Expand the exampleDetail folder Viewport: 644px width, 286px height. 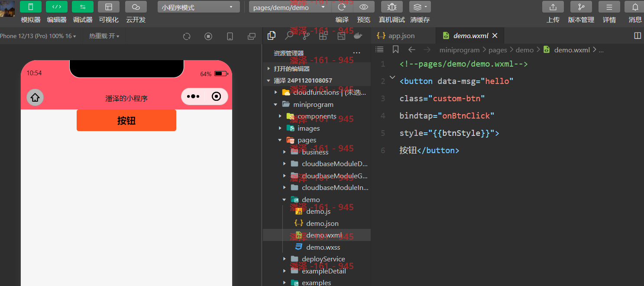pyautogui.click(x=317, y=271)
